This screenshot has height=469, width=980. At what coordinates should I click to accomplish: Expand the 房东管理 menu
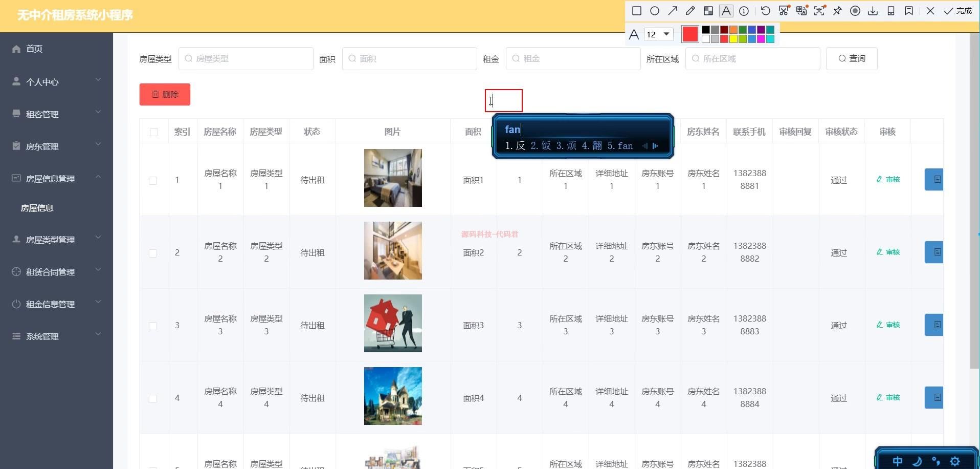click(x=56, y=146)
